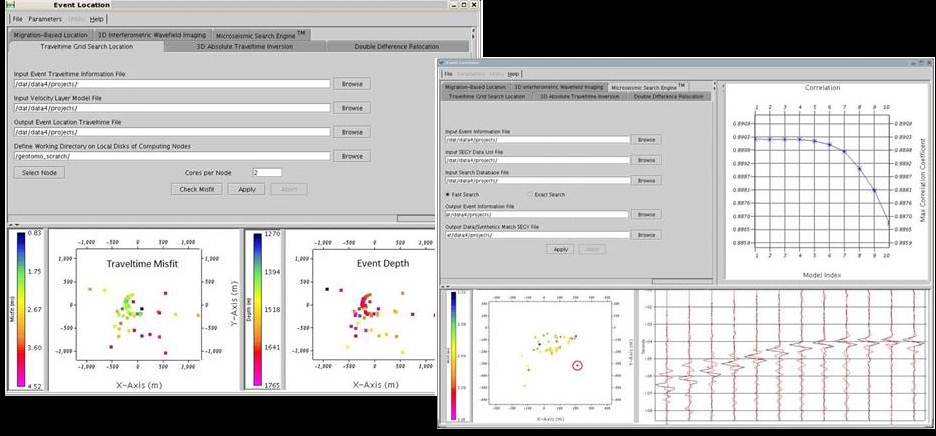Open the Help menu in main window
The width and height of the screenshot is (936, 436).
tap(97, 19)
